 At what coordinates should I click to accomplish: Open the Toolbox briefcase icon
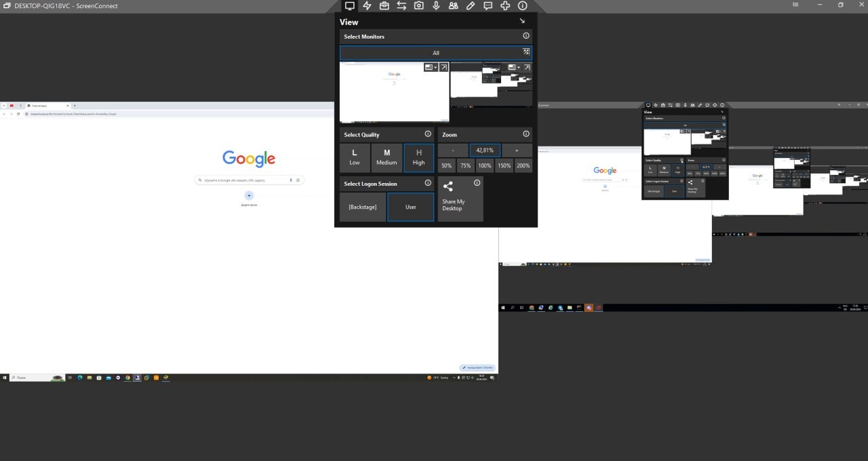[384, 5]
